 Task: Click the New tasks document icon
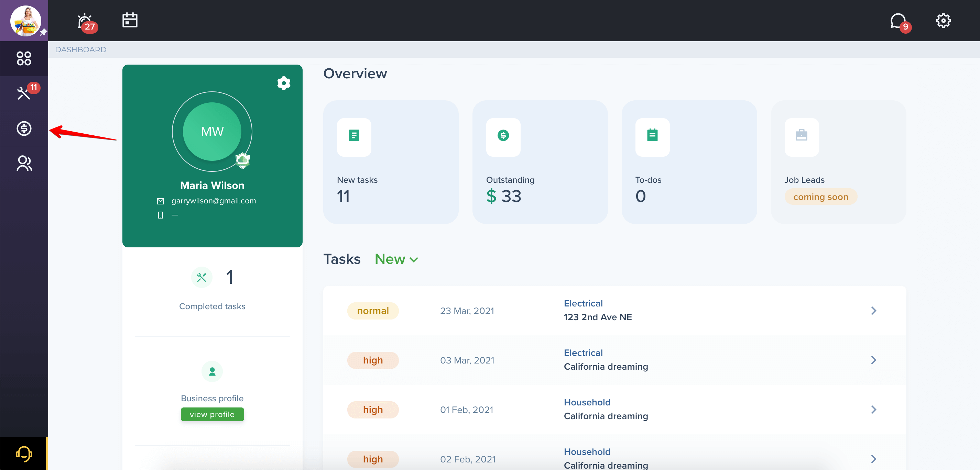(354, 135)
